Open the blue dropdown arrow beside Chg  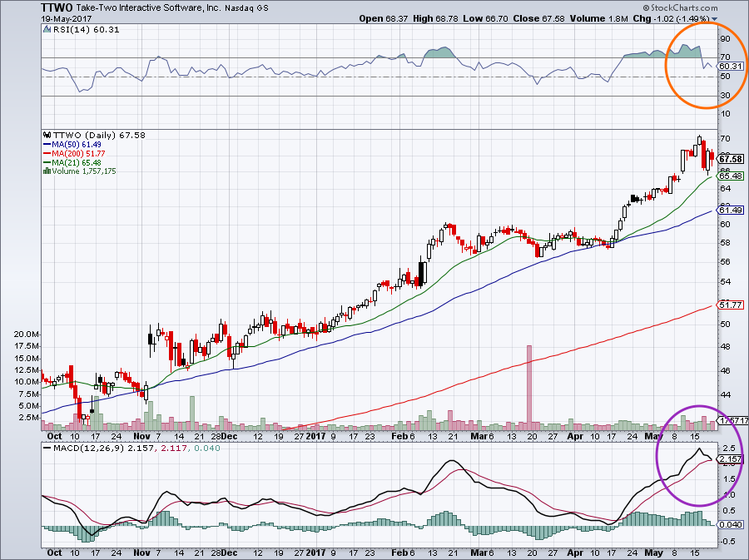[x=714, y=20]
